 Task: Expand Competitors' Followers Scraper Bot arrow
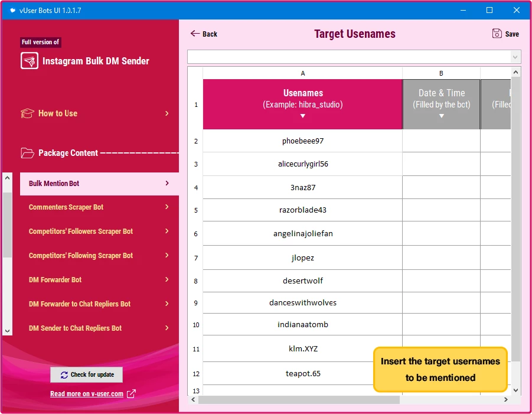pos(167,231)
